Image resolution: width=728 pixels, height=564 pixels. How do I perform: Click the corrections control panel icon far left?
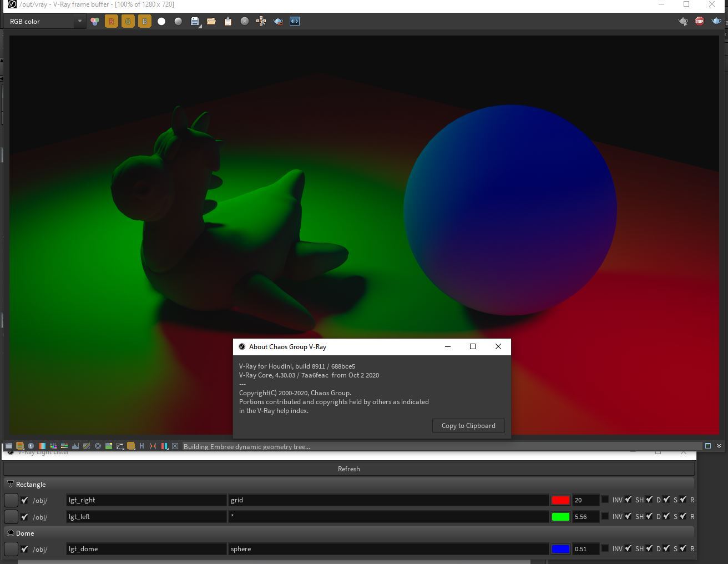(x=9, y=446)
